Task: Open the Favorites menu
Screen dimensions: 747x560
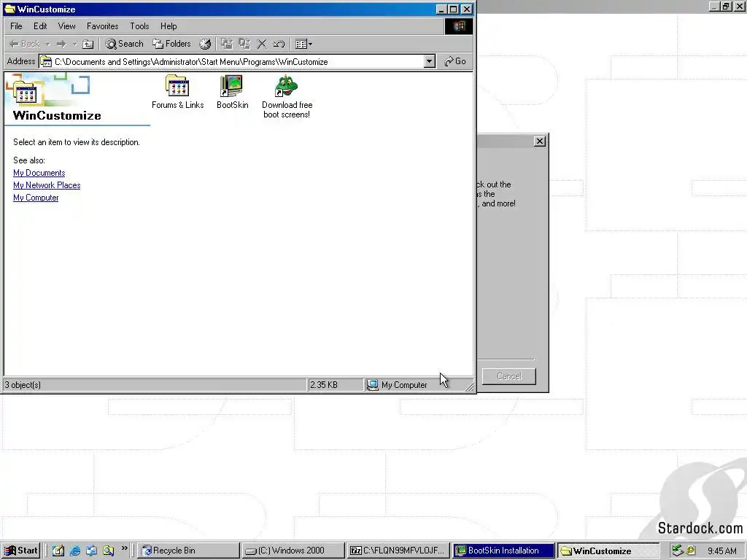Action: [102, 26]
